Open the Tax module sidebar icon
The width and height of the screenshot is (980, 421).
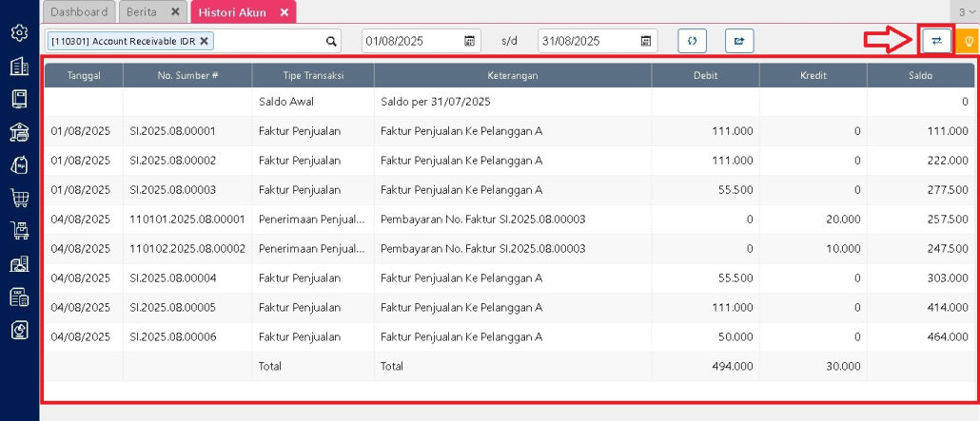point(18,297)
